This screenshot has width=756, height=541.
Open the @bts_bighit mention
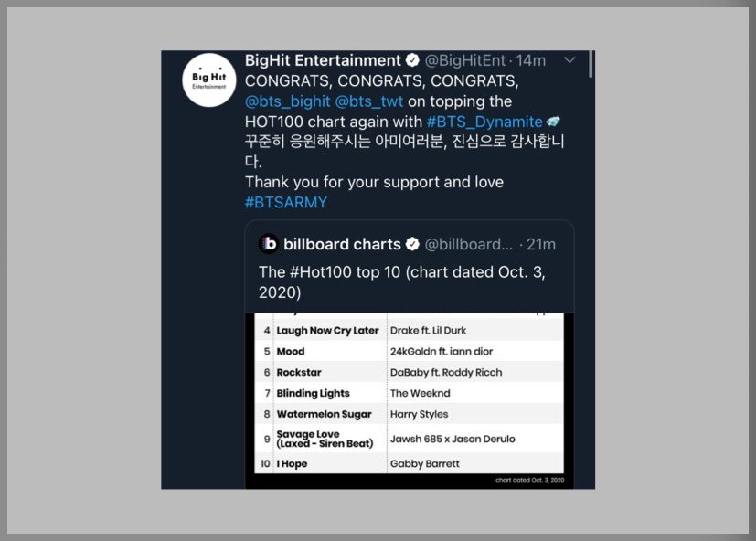[287, 101]
